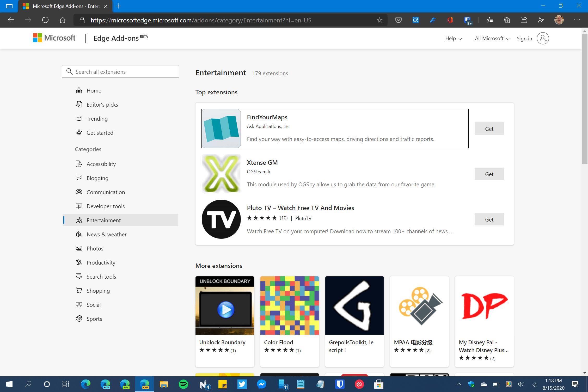The image size is (588, 392).
Task: Click the Editor's picks sidebar icon
Action: 79,104
